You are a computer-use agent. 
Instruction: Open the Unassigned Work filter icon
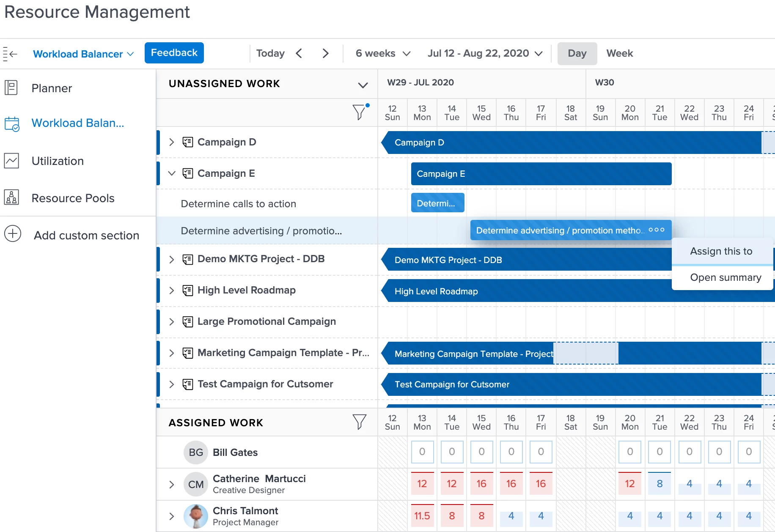click(x=360, y=112)
